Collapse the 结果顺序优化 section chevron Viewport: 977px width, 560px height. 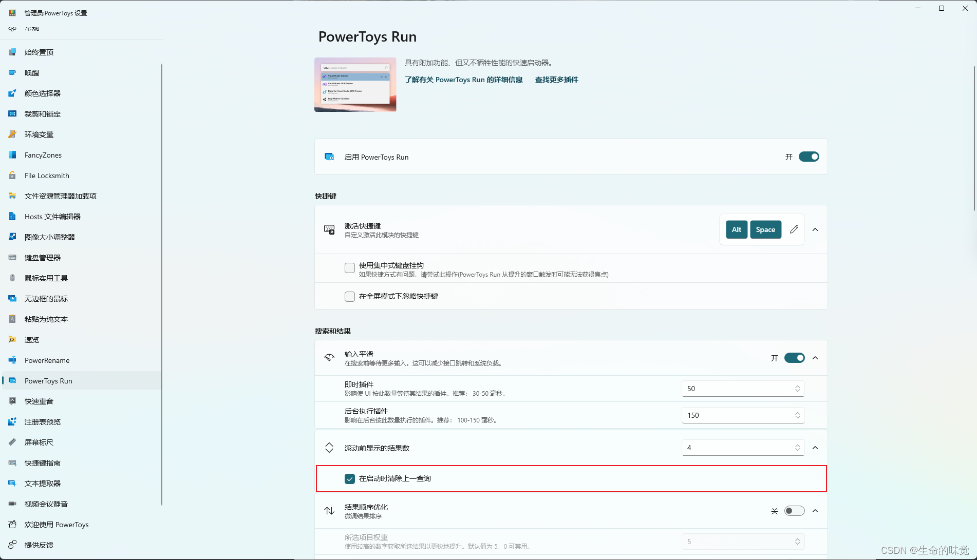coord(815,511)
